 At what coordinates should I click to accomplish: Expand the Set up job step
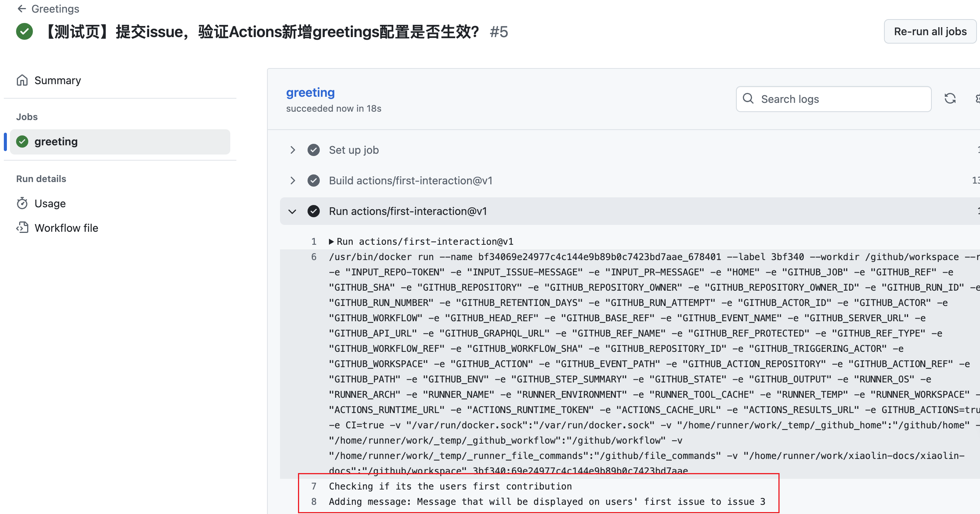[x=293, y=150]
